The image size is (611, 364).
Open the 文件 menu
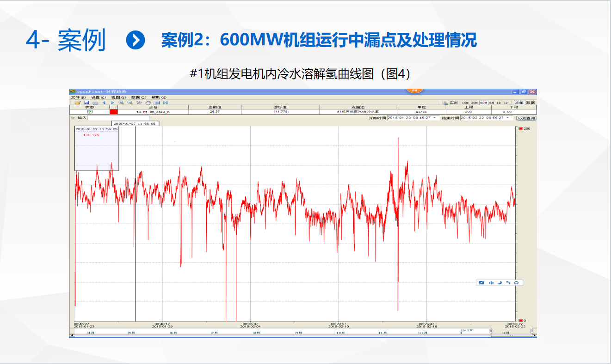[x=78, y=97]
